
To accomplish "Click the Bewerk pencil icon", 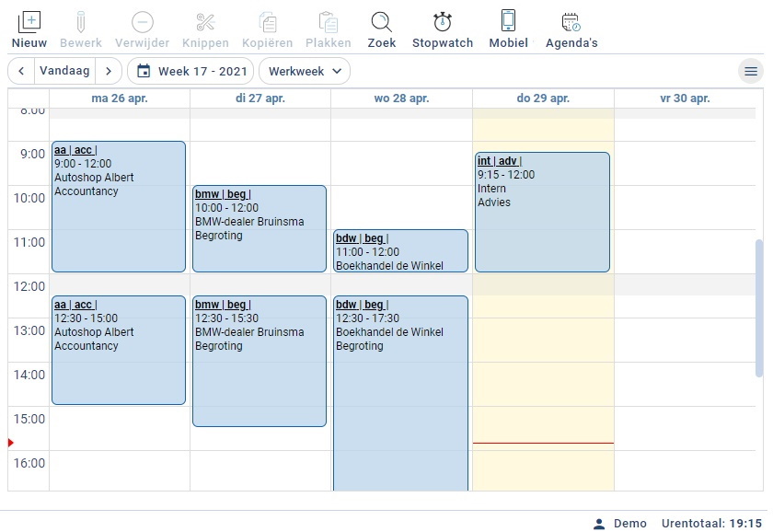I will pos(81,22).
